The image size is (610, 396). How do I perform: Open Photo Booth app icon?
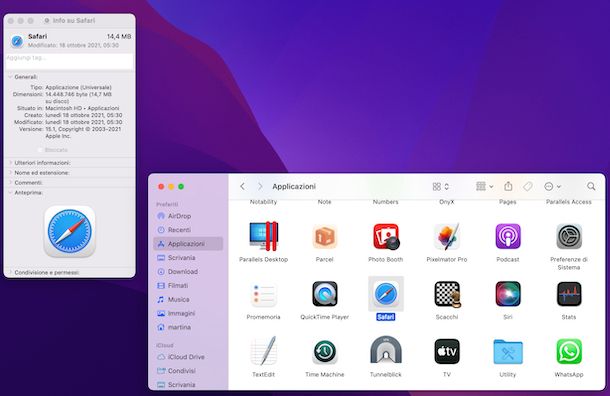pyautogui.click(x=386, y=236)
